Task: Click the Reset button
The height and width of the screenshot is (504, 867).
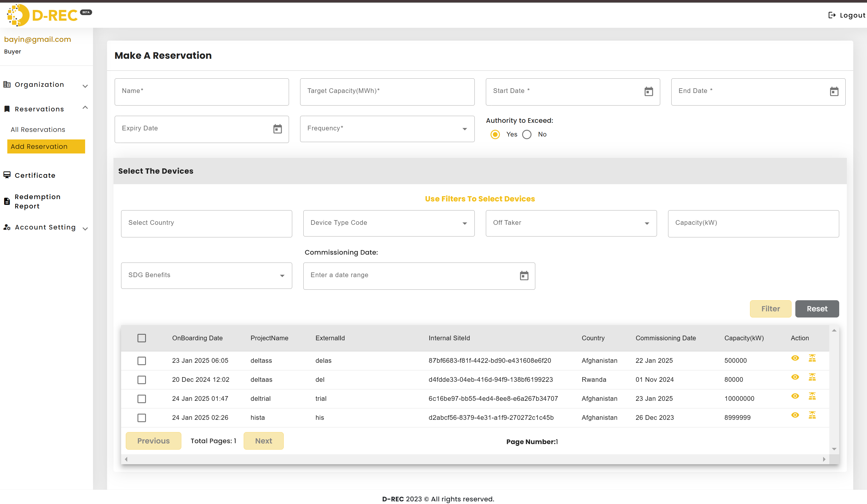Action: point(817,309)
